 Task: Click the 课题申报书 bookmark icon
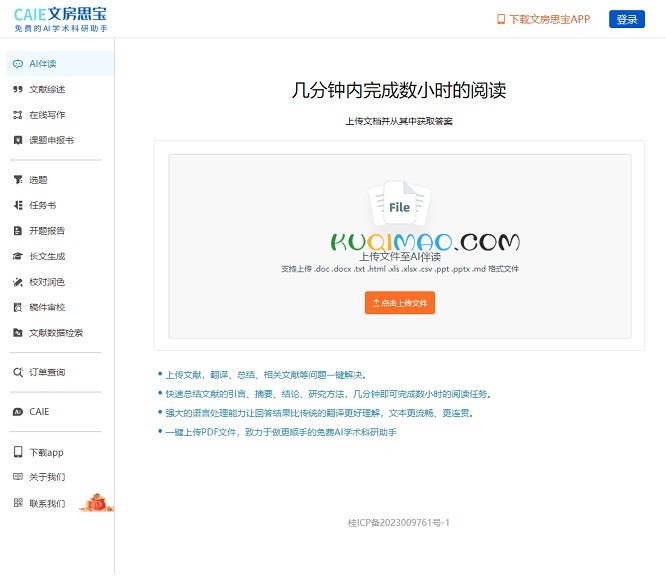[x=17, y=140]
